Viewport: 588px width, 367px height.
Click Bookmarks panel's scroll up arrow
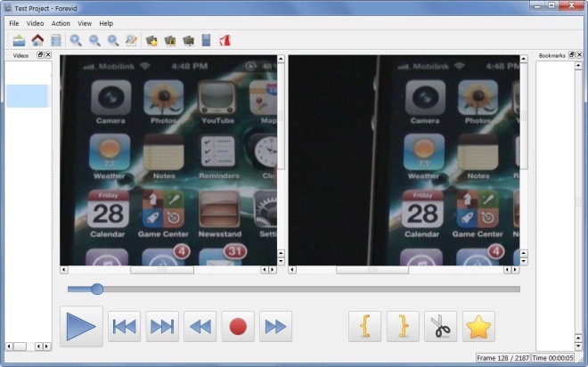[x=578, y=66]
